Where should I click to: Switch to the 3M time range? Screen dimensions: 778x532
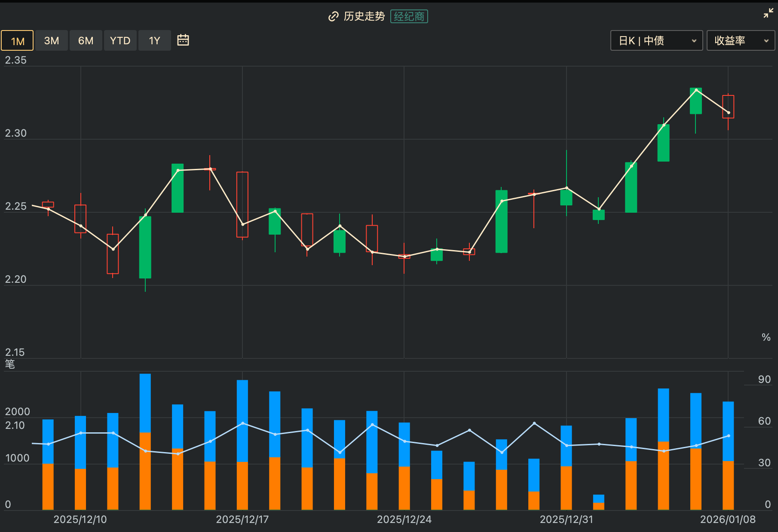52,41
